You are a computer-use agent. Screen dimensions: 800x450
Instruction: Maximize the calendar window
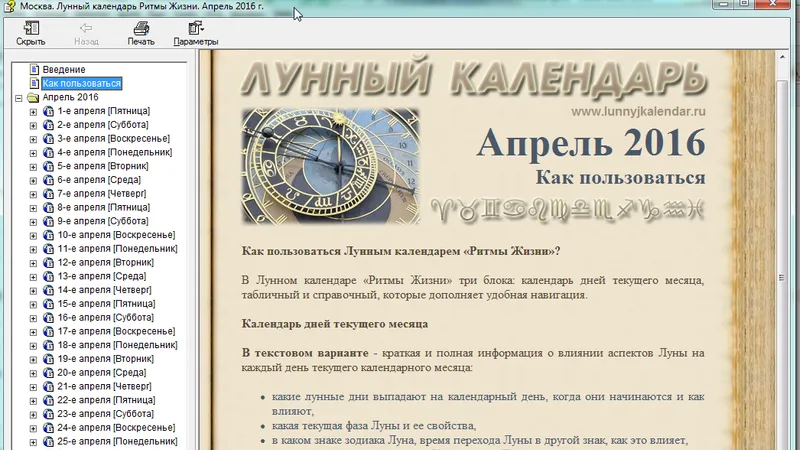[744, 4]
